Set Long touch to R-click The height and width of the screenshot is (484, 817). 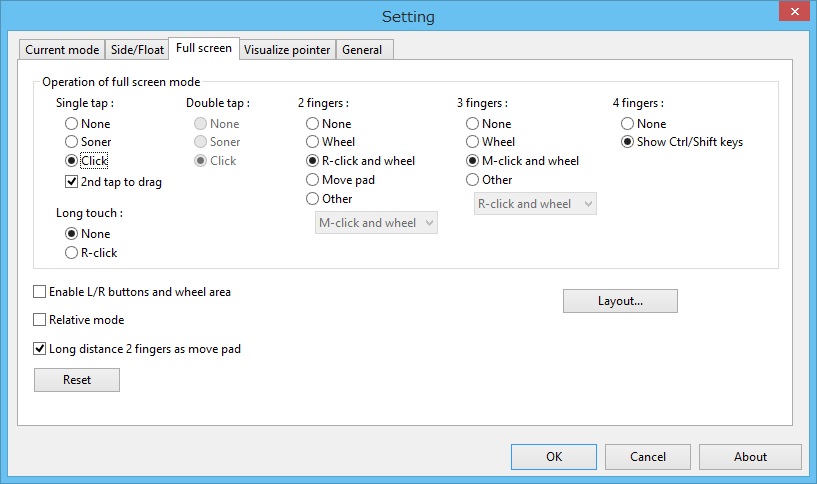click(72, 253)
